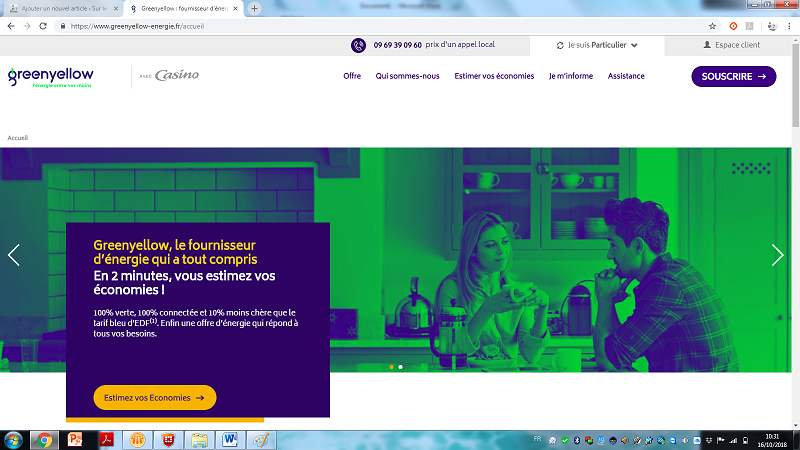Screen dimensions: 800x450
Task: Click the FR language indicator in taskbar
Action: (x=537, y=439)
